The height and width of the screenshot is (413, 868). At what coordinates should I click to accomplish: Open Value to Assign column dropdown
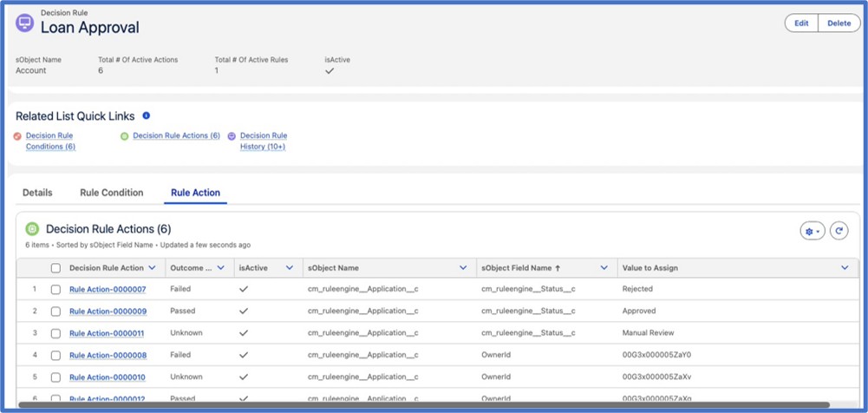(x=845, y=268)
